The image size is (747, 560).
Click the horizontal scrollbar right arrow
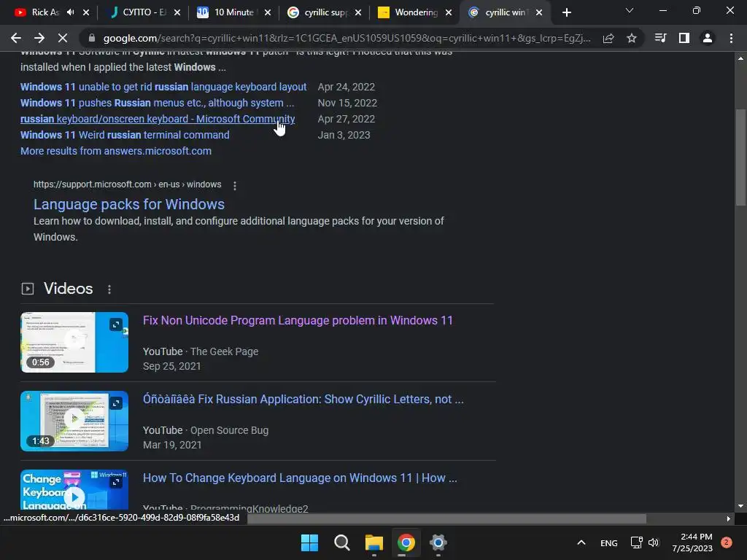(x=729, y=518)
